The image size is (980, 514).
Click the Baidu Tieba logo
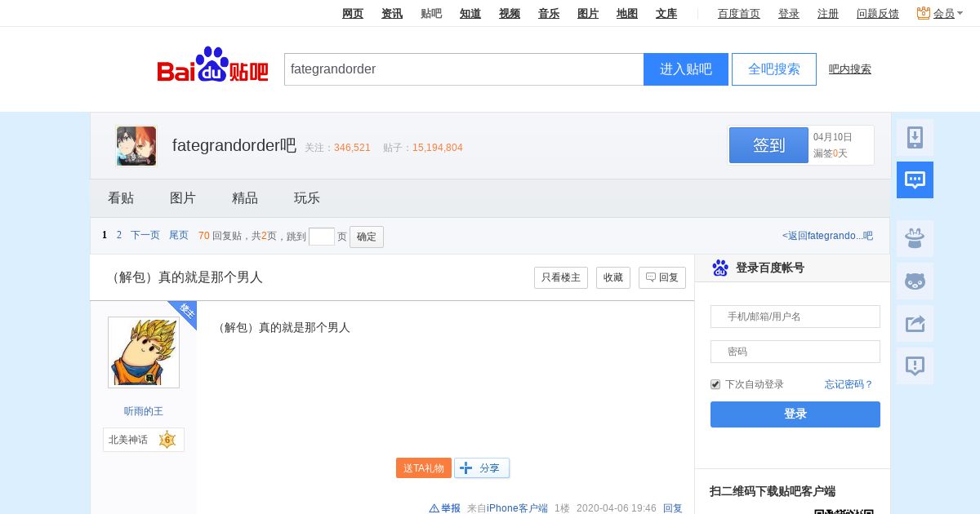[212, 65]
